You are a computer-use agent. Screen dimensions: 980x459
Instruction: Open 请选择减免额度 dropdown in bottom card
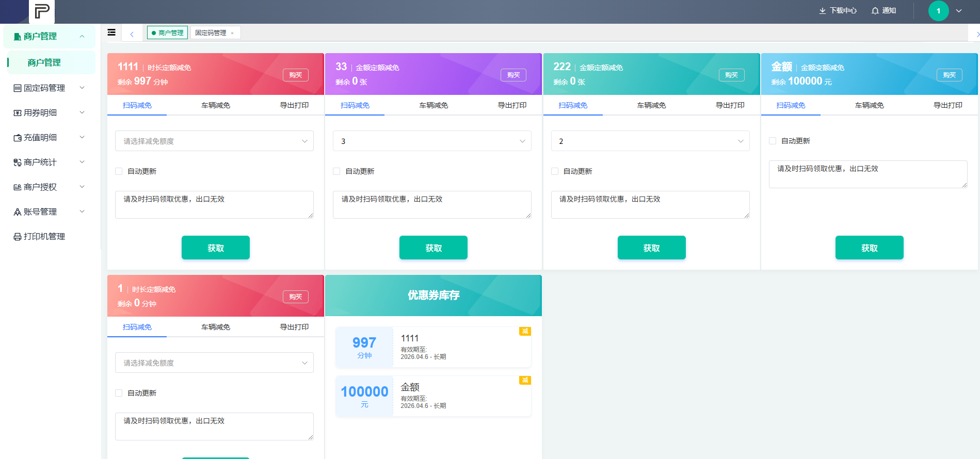tap(214, 363)
